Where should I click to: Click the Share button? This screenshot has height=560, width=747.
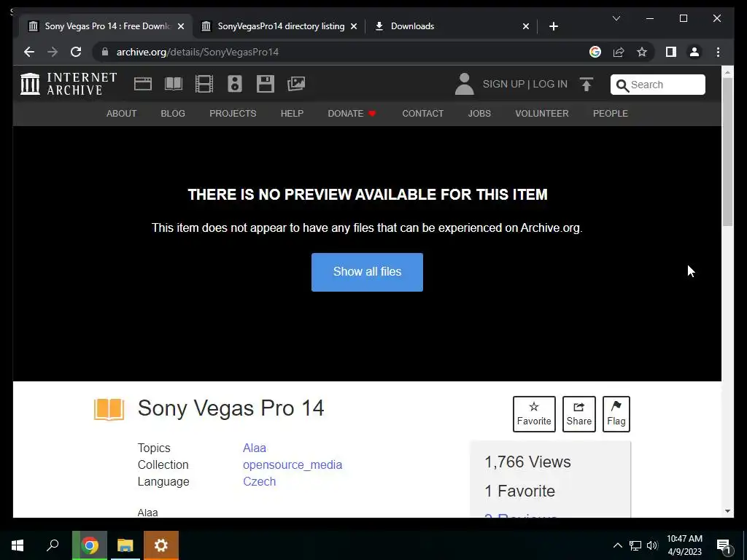[578, 414]
